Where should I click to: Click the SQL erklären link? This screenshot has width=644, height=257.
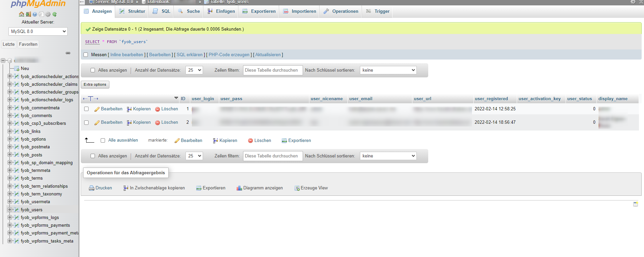(190, 55)
